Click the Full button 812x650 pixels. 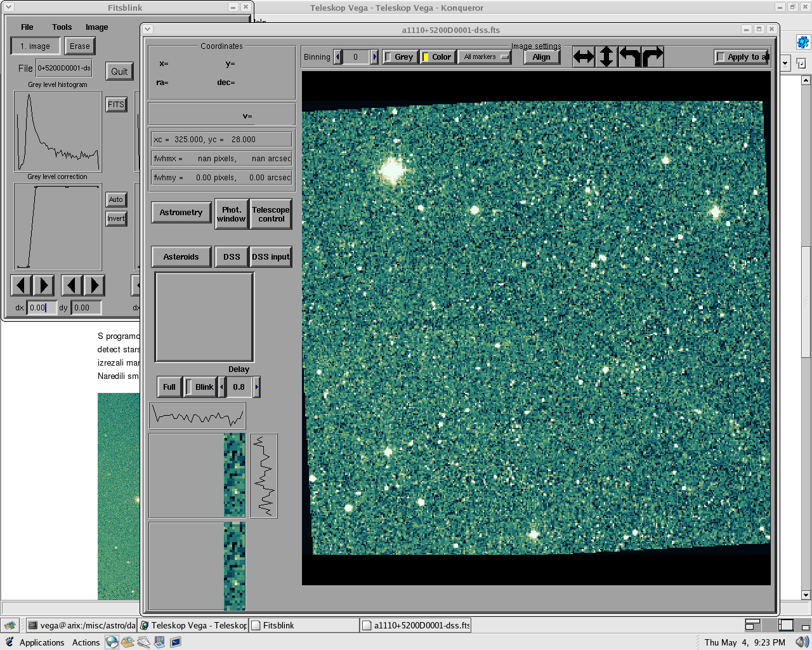tap(169, 387)
